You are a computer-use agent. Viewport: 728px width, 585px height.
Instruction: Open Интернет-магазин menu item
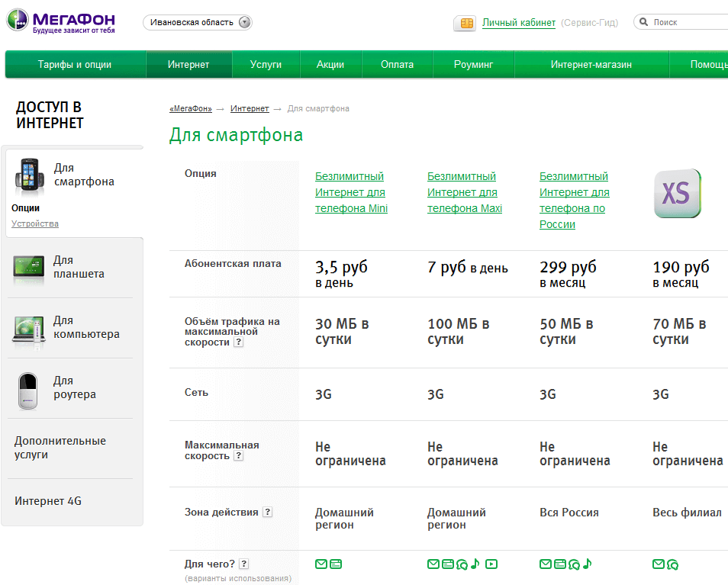pyautogui.click(x=591, y=65)
